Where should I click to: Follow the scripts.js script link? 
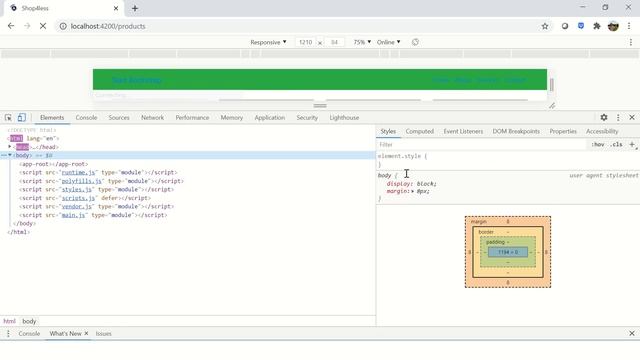click(78, 198)
